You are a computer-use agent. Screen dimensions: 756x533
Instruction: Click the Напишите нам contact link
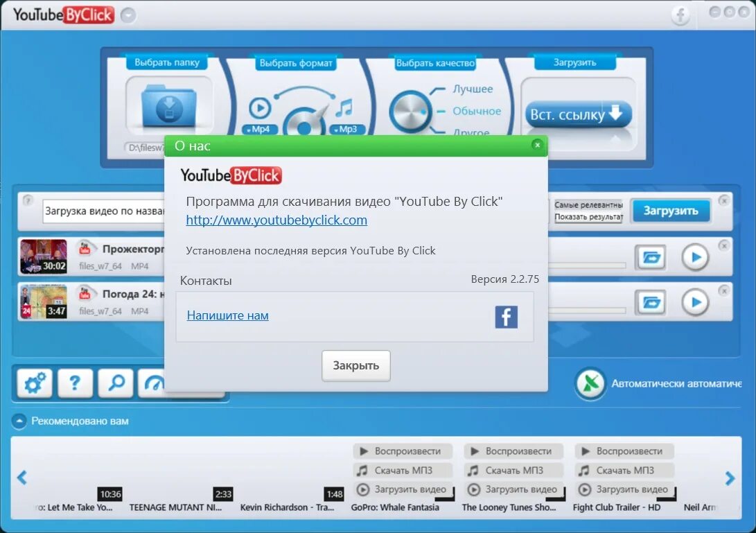pos(227,315)
